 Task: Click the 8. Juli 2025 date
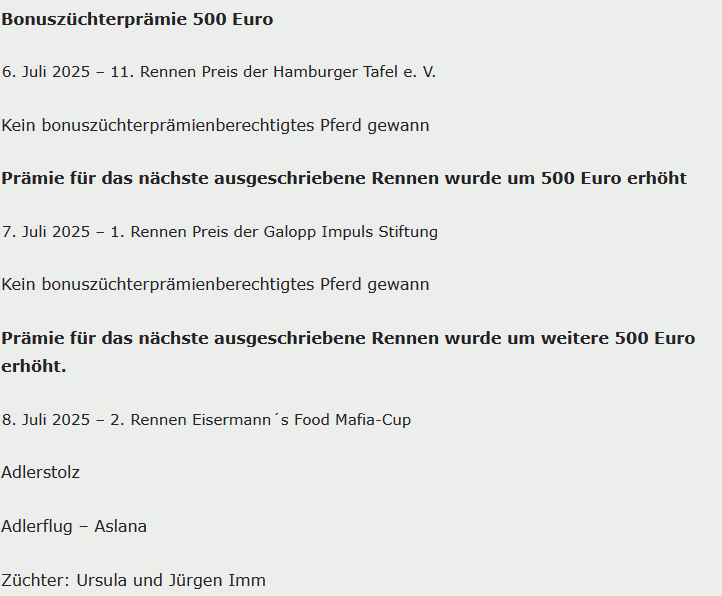pos(46,420)
